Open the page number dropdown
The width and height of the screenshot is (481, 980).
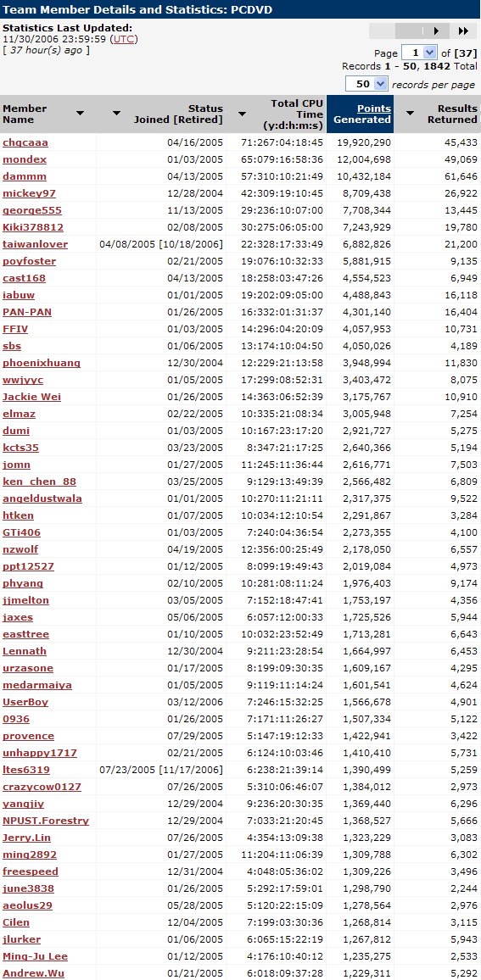419,53
